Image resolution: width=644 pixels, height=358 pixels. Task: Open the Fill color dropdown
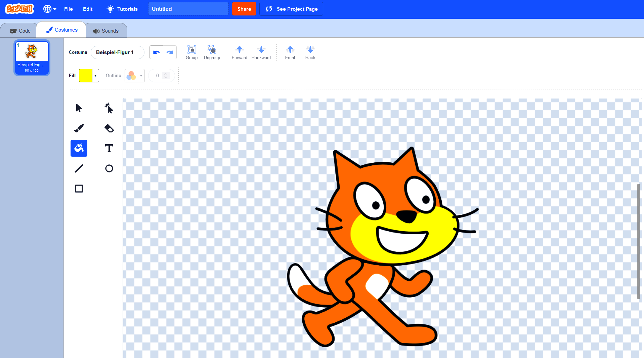(95, 75)
